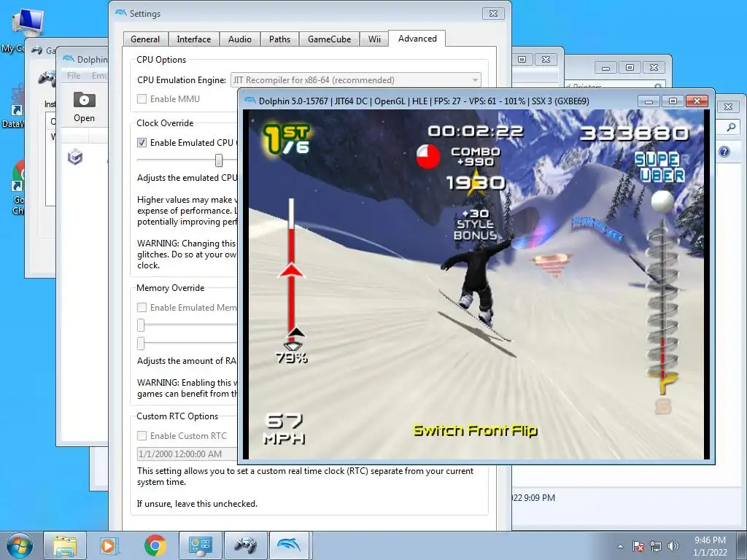Close the Dolphin SSX 3 game window
This screenshot has height=560, width=747.
click(697, 101)
